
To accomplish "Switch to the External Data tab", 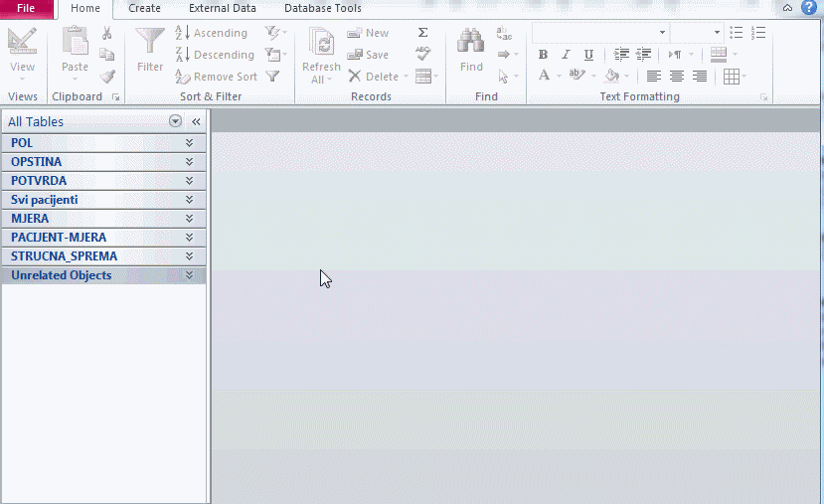I will pos(223,8).
